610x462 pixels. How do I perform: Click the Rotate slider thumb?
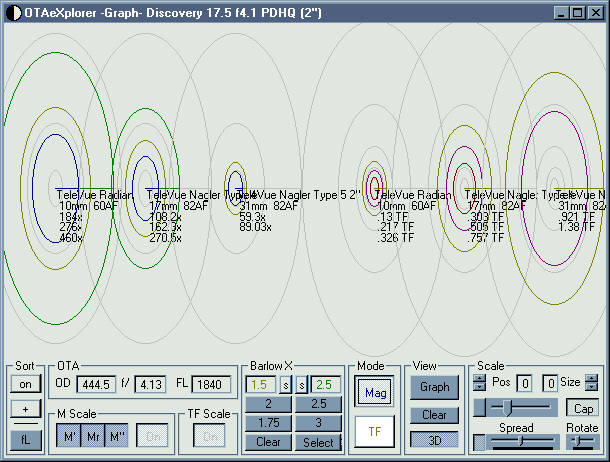click(578, 441)
